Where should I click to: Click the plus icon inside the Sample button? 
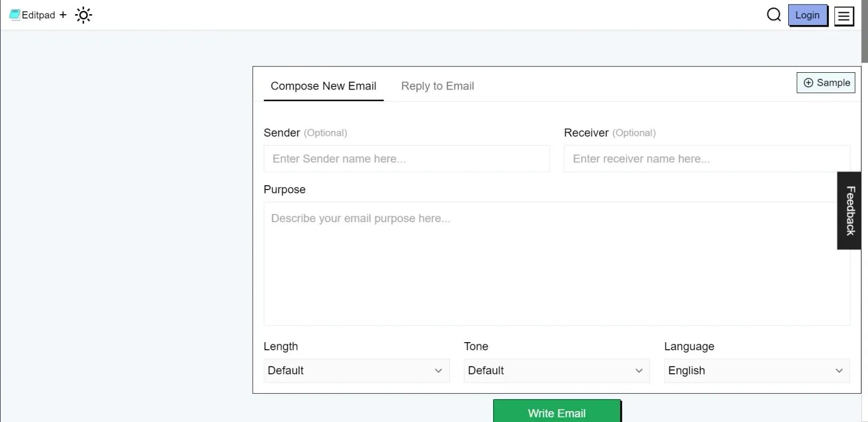coord(808,83)
